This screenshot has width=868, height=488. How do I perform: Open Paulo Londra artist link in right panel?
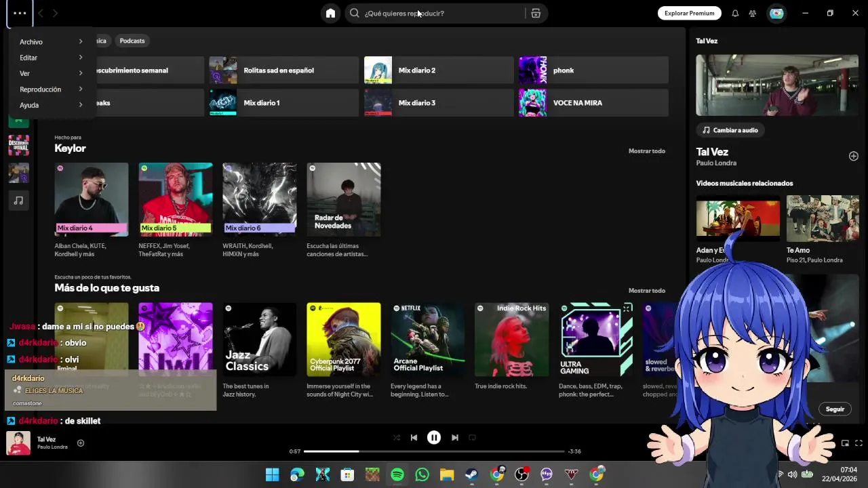[716, 163]
